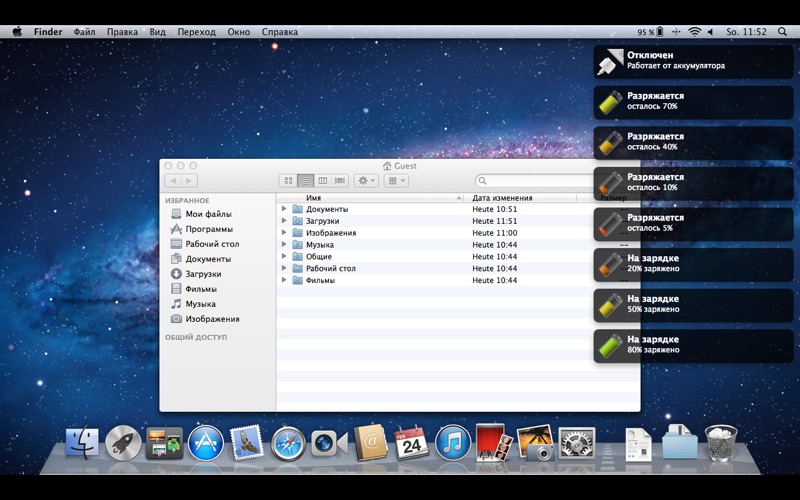The image size is (800, 500).
Task: Switch Finder to list view
Action: (306, 181)
